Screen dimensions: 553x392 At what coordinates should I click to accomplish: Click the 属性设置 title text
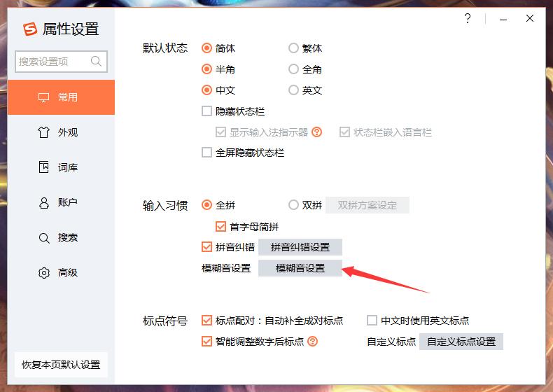(71, 29)
